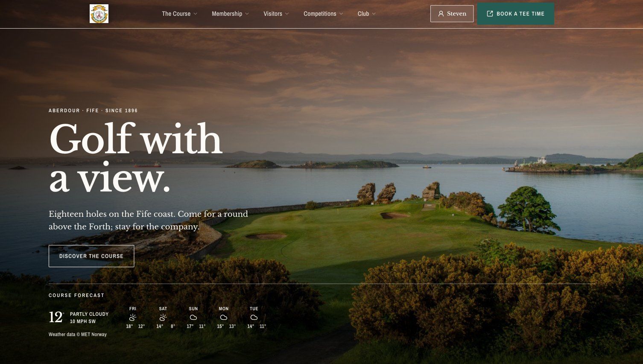This screenshot has width=643, height=364.
Task: Click the Course Forecast heading
Action: (76, 295)
